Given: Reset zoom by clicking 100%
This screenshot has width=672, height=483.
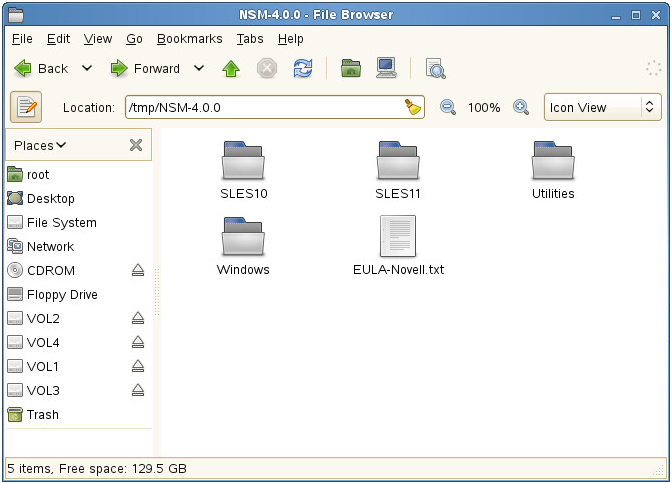Looking at the screenshot, I should 484,108.
